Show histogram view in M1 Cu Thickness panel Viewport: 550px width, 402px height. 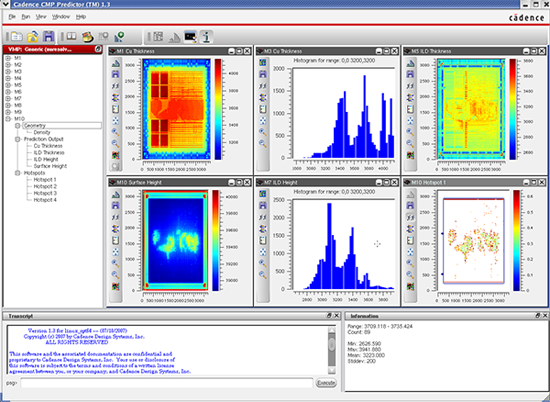pos(115,63)
